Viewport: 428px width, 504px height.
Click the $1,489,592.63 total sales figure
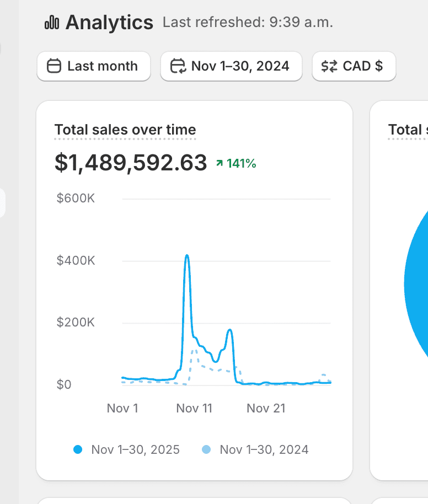click(131, 163)
